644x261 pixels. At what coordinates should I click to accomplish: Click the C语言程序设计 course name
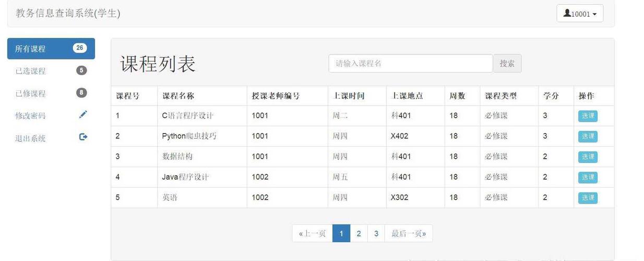point(188,115)
